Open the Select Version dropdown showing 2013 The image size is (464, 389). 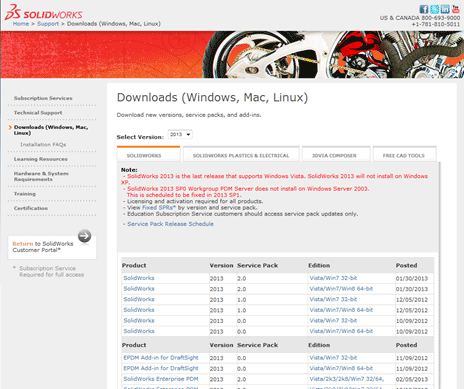coord(180,134)
